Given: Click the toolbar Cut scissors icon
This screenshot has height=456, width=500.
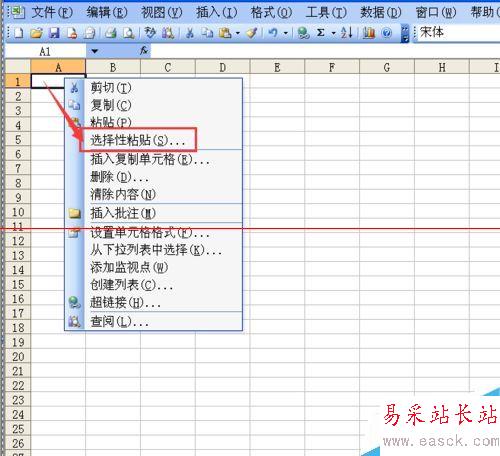Looking at the screenshot, I should click(x=190, y=33).
